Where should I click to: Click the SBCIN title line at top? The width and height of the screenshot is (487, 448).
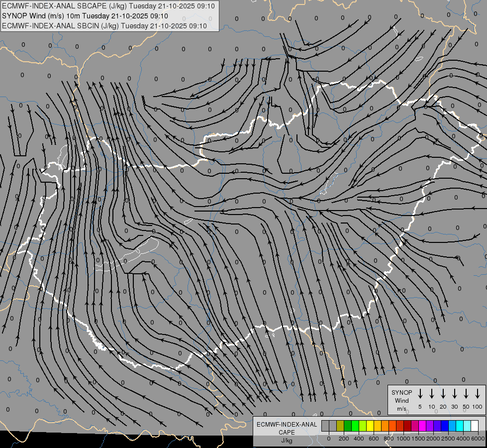(x=104, y=26)
